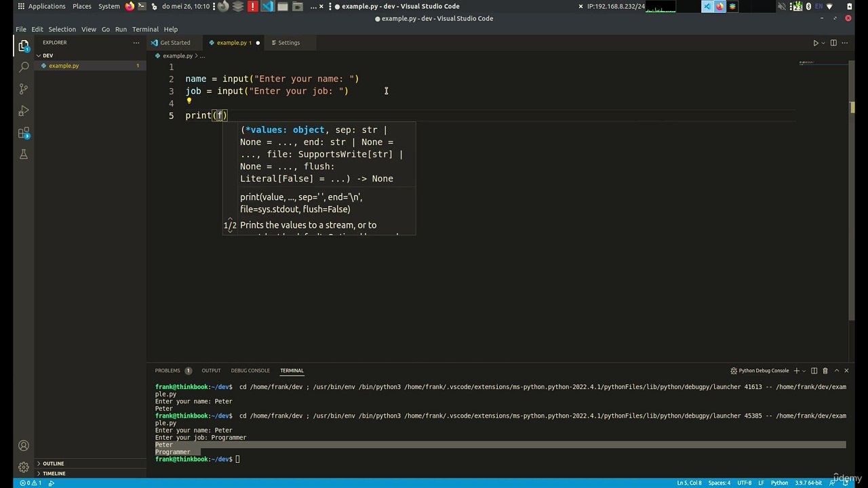The width and height of the screenshot is (868, 488).
Task: Open the Testing flask view
Action: pos(24,155)
